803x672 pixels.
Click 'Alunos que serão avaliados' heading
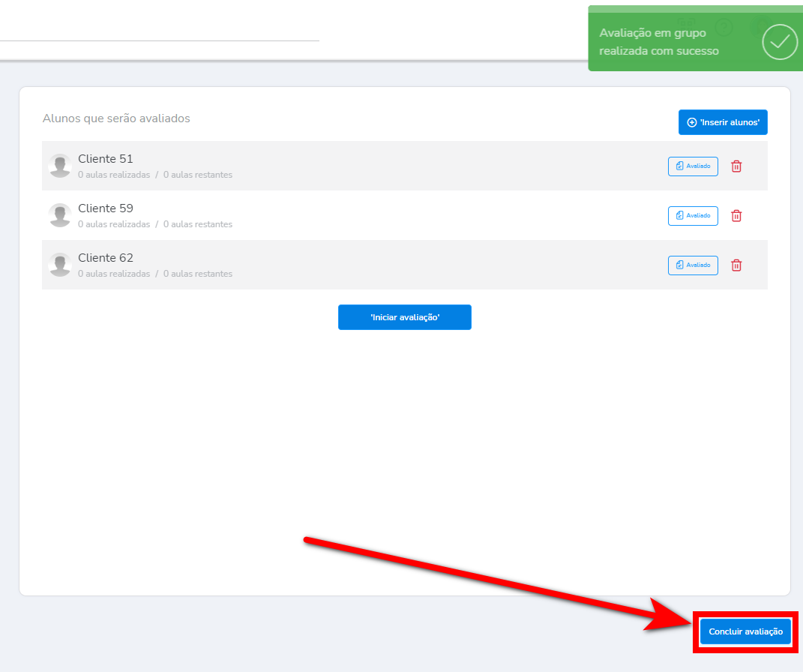click(116, 118)
